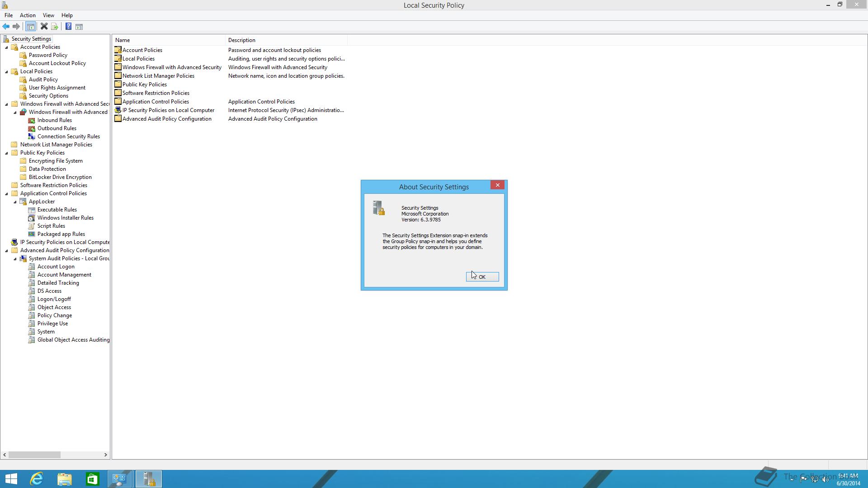Image resolution: width=868 pixels, height=488 pixels.
Task: Select Executable Rules icon under AppLocker
Action: (x=32, y=210)
